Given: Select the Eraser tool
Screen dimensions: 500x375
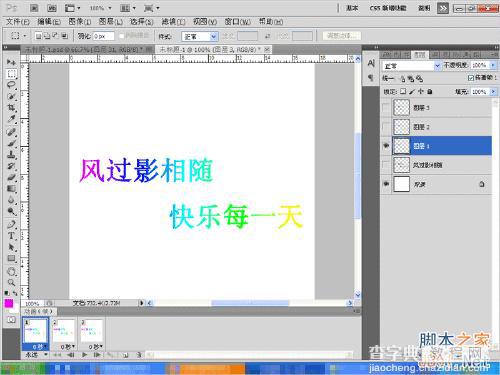Looking at the screenshot, I should coord(11,177).
